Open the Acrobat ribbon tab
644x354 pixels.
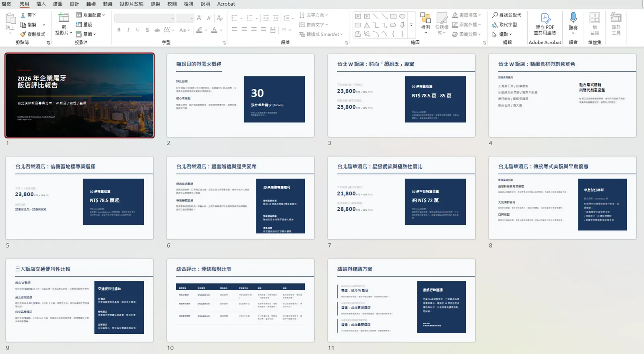(x=226, y=4)
